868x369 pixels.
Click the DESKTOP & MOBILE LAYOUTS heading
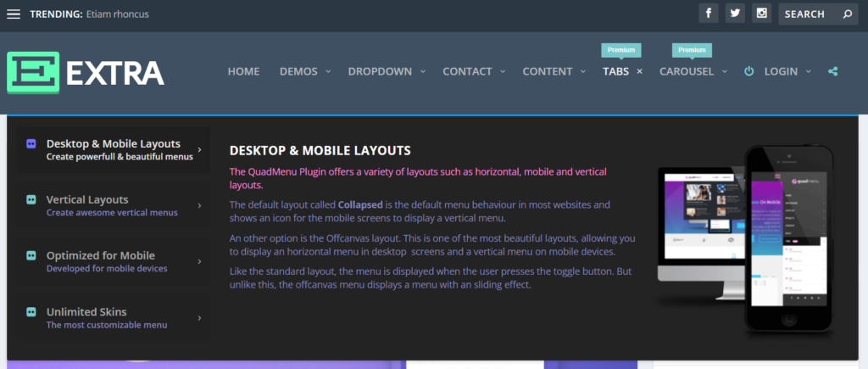320,151
